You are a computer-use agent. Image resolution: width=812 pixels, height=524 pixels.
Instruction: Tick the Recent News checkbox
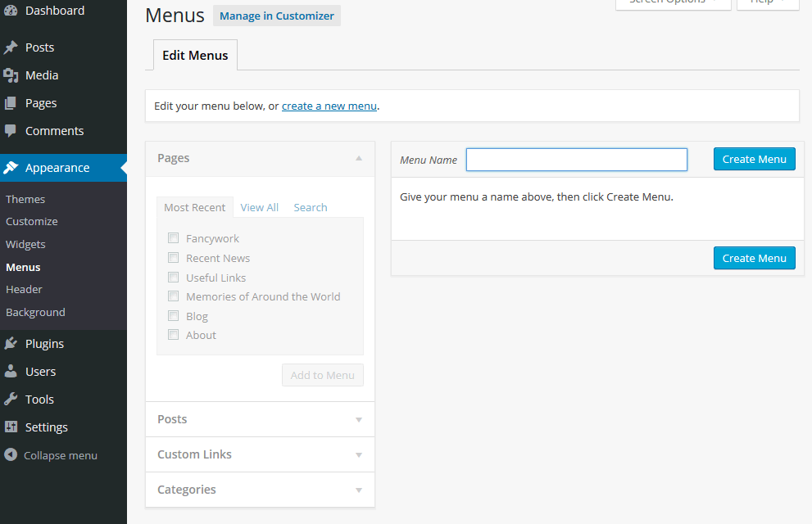[x=173, y=258]
